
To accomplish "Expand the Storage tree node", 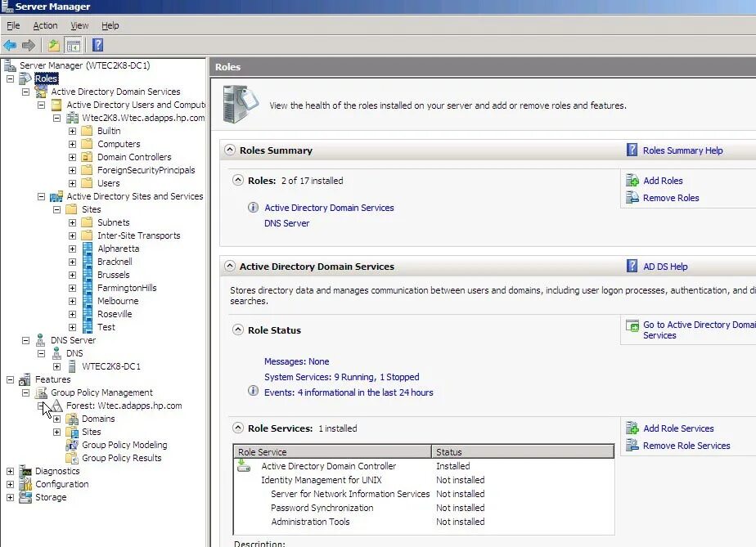I will tap(10, 497).
